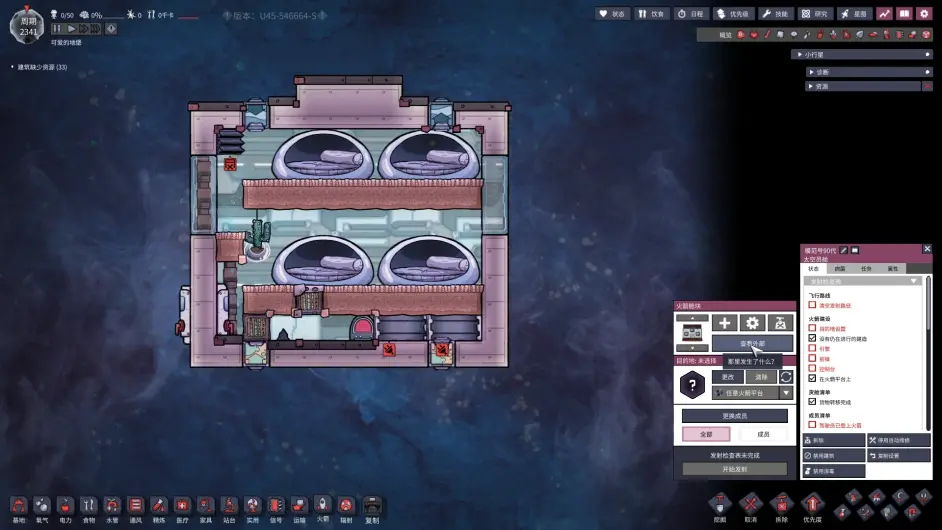Open the 星图 (Starmap) screen
This screenshot has width=942, height=530.
click(855, 14)
